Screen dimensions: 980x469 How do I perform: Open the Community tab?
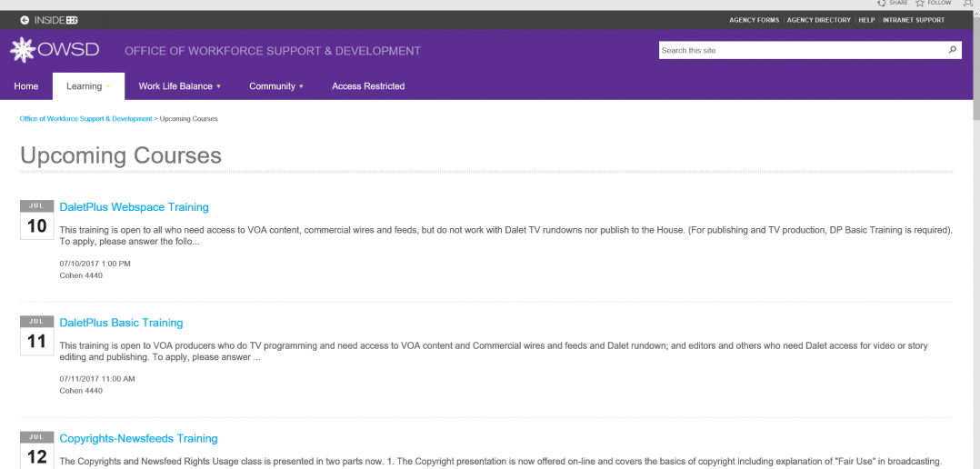click(x=272, y=86)
